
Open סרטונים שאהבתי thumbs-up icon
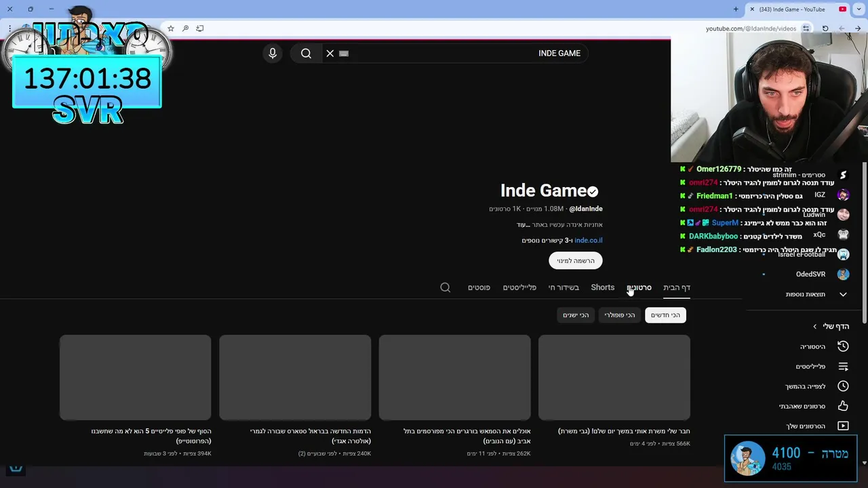[843, 406]
